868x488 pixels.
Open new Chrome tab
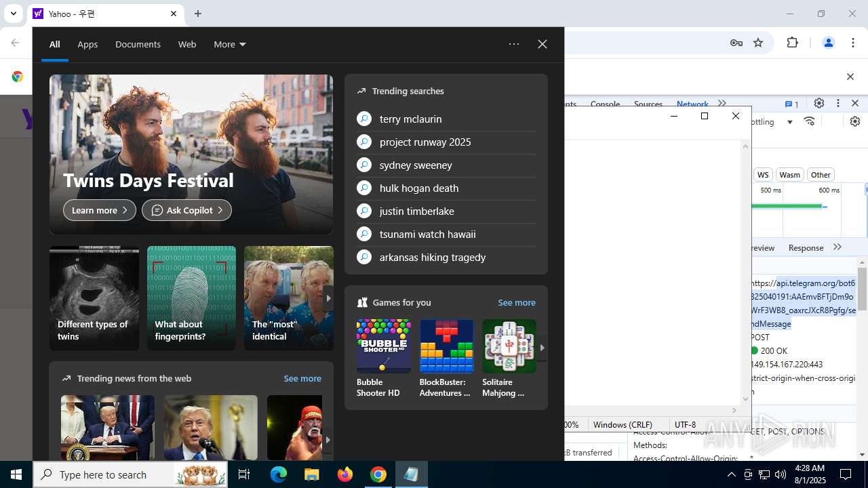click(x=198, y=14)
